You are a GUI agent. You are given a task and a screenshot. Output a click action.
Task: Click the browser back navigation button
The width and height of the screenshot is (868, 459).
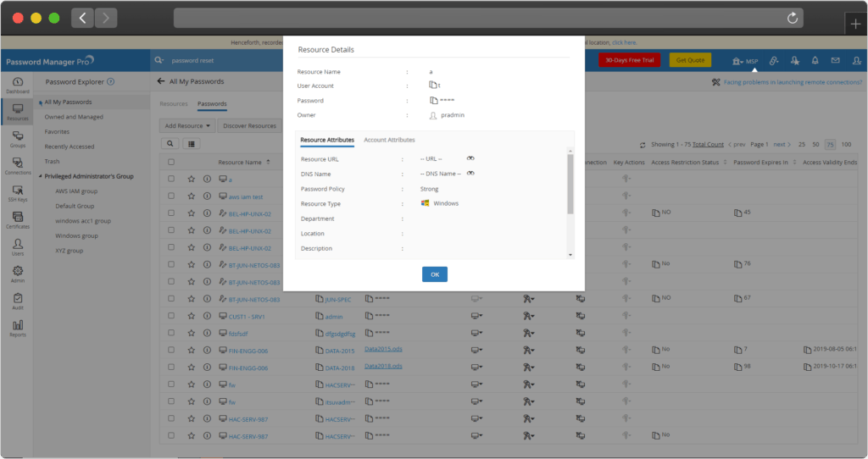pos(82,19)
